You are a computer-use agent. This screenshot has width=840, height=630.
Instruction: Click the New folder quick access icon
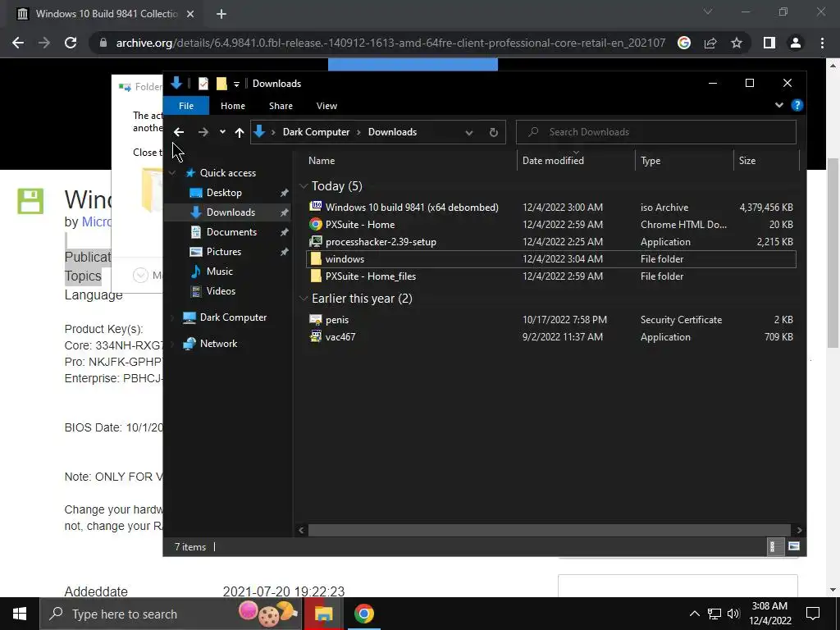[x=221, y=84]
